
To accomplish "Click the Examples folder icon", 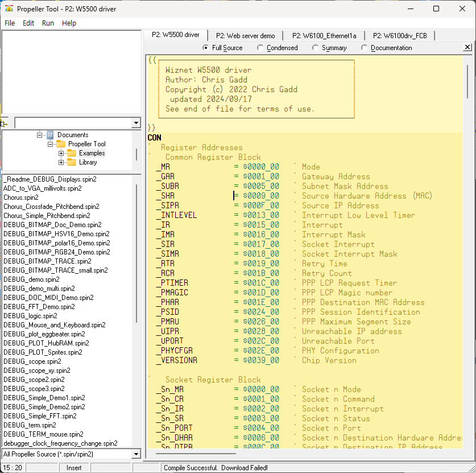I will tap(71, 153).
